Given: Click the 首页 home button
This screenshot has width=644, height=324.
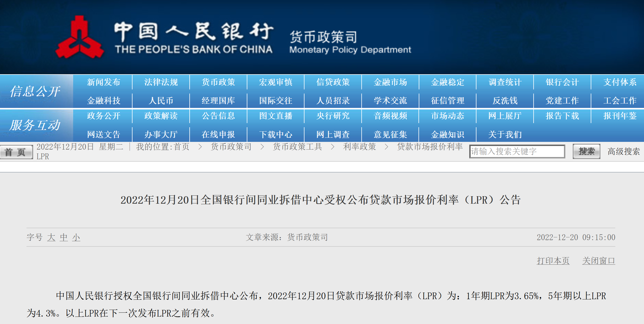Looking at the screenshot, I should click(16, 152).
